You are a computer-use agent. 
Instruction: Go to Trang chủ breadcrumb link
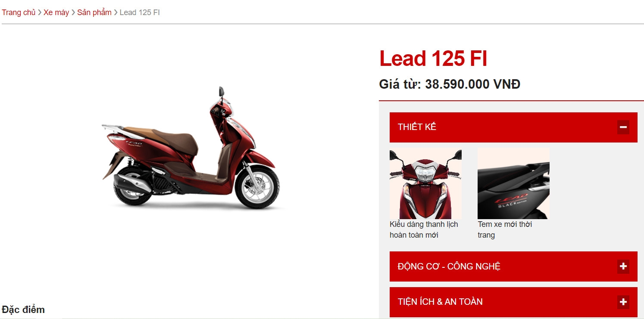pos(19,12)
